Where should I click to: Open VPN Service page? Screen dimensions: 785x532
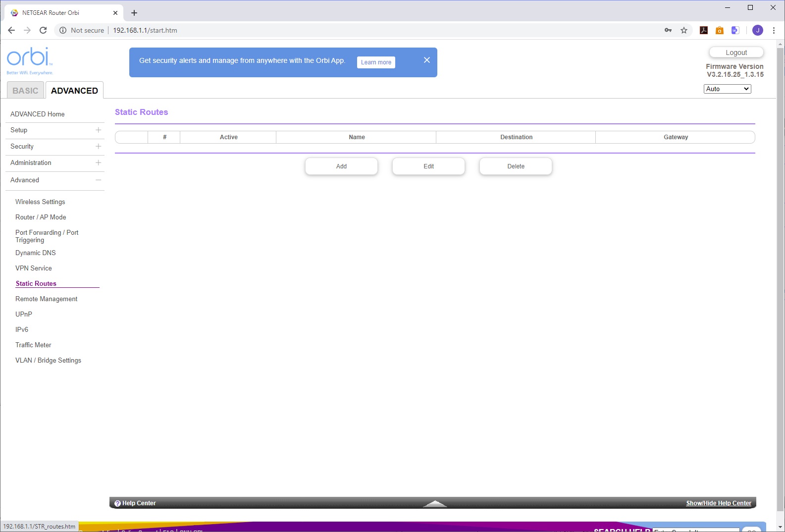(34, 268)
